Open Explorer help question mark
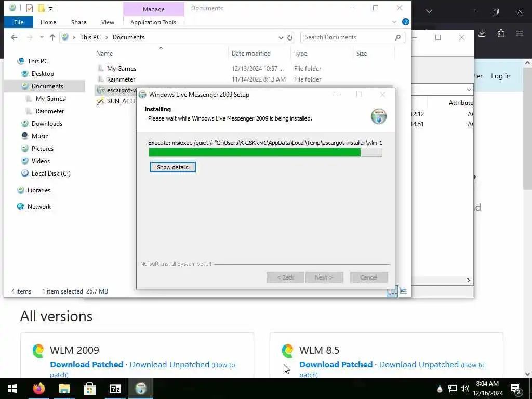 click(x=405, y=22)
